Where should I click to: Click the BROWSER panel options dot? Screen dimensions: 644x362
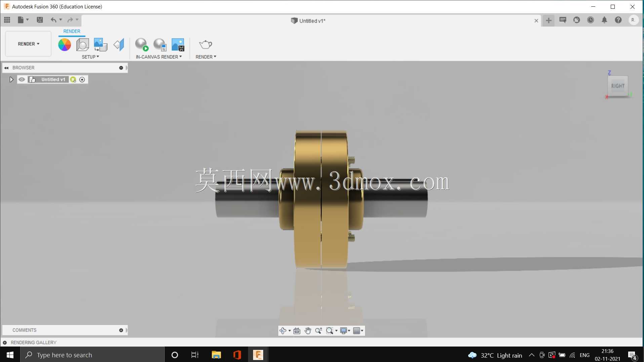pos(121,68)
